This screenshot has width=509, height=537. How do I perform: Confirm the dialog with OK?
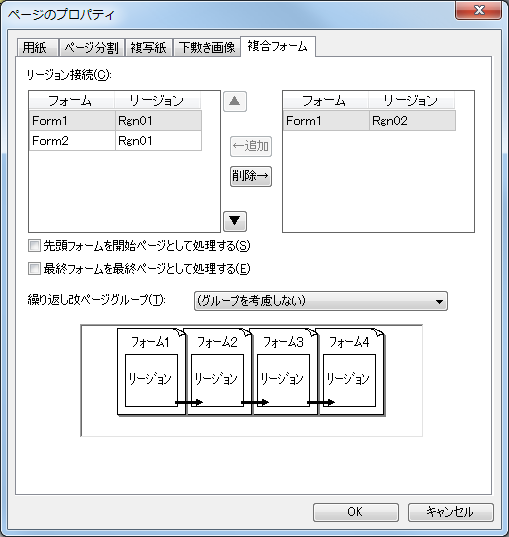tap(356, 512)
